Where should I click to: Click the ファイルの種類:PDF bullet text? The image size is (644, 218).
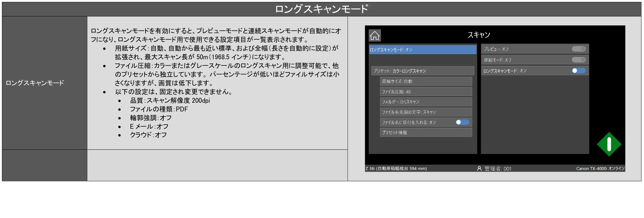point(159,109)
